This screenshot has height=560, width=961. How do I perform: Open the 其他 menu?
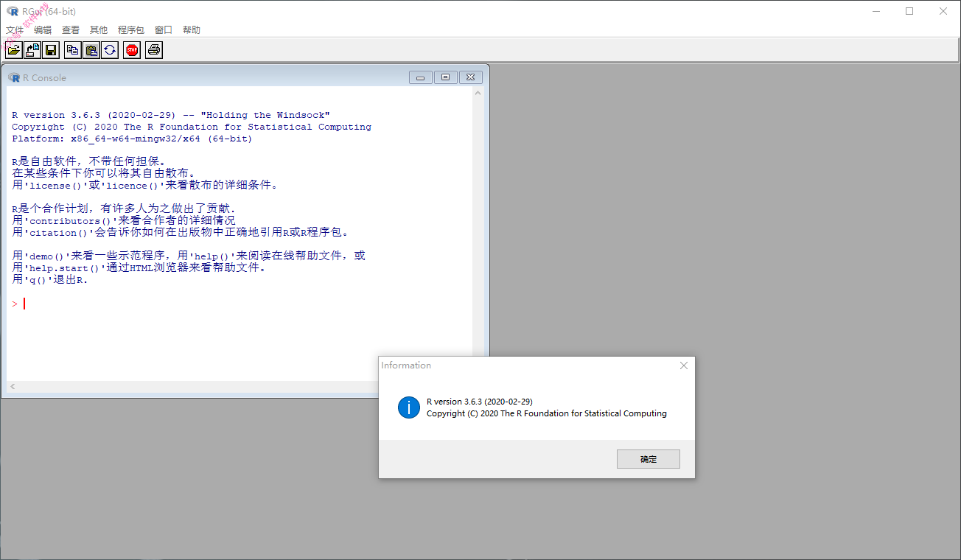[99, 30]
